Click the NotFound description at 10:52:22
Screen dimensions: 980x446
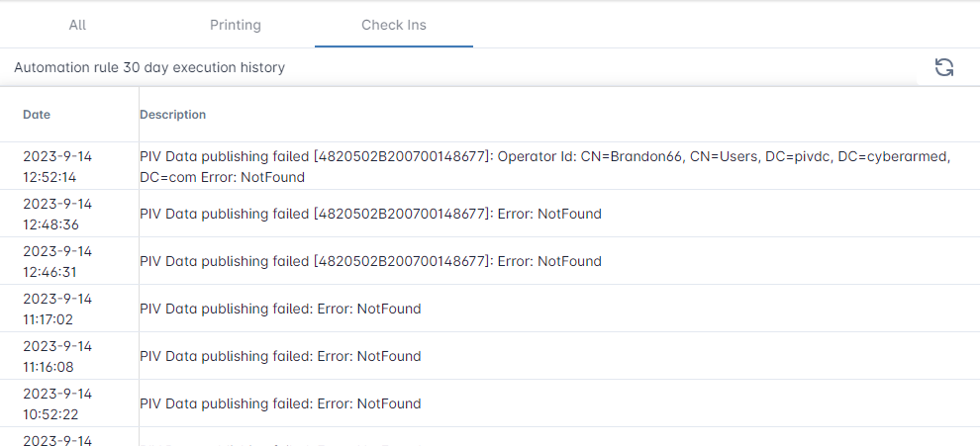click(x=280, y=403)
